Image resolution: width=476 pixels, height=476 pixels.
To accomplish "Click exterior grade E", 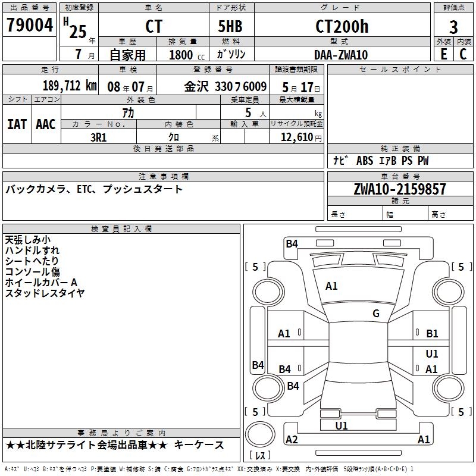I will pyautogui.click(x=443, y=54).
